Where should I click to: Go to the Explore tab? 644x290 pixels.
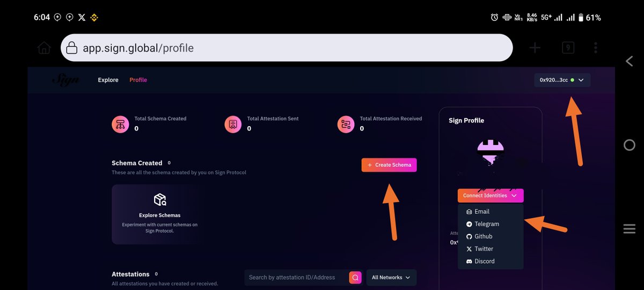click(108, 80)
